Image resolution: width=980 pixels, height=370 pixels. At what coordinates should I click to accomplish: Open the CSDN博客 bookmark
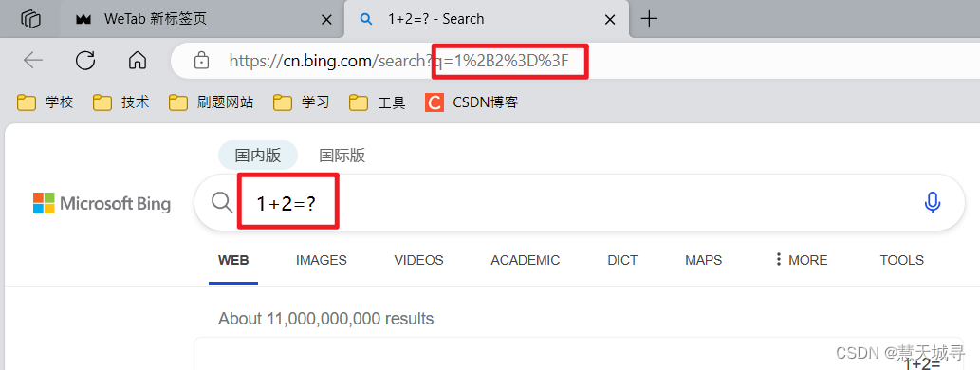472,102
